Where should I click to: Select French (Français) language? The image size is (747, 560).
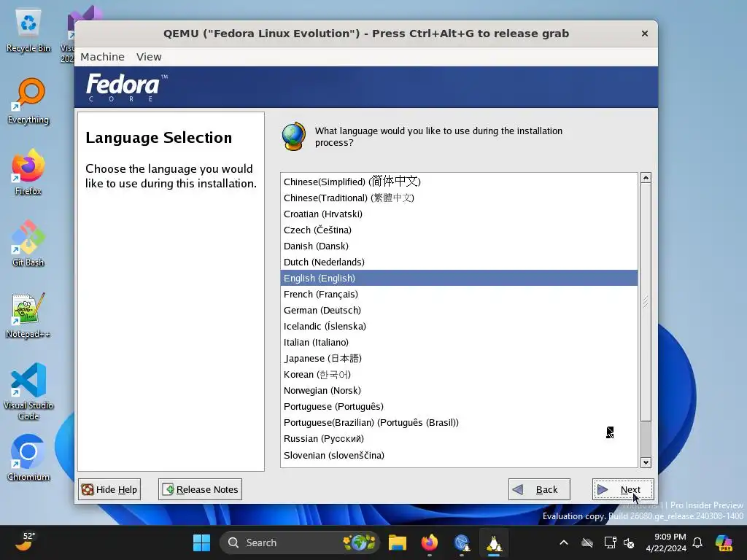459,295
